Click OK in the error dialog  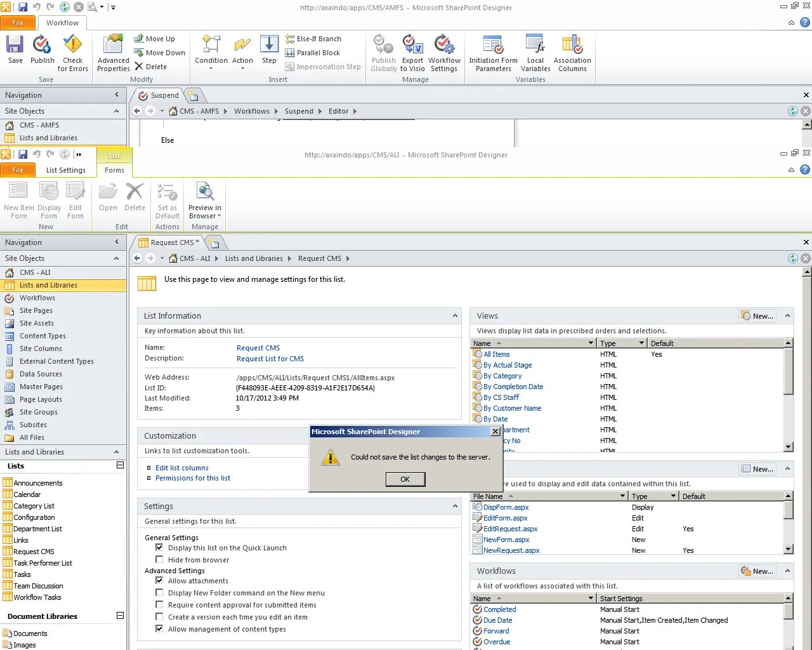(405, 479)
